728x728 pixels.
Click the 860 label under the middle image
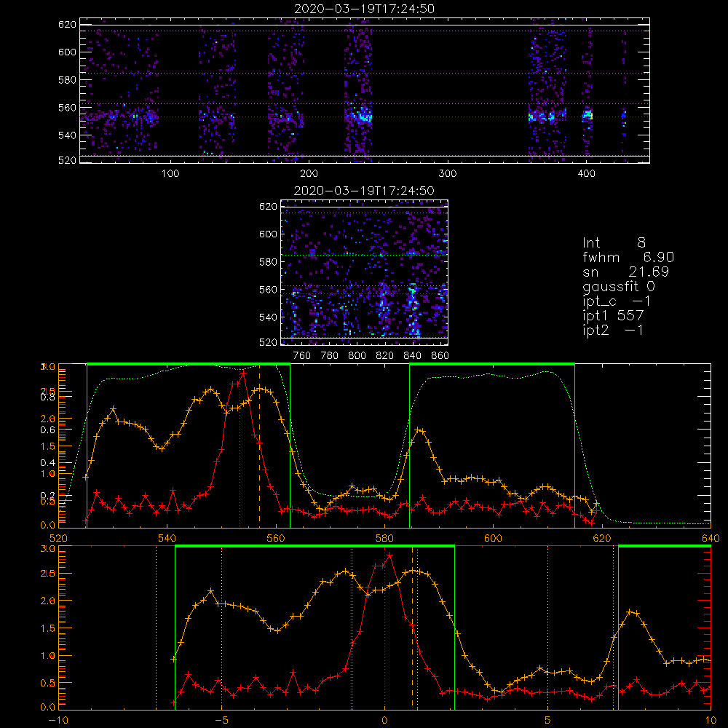pos(440,355)
